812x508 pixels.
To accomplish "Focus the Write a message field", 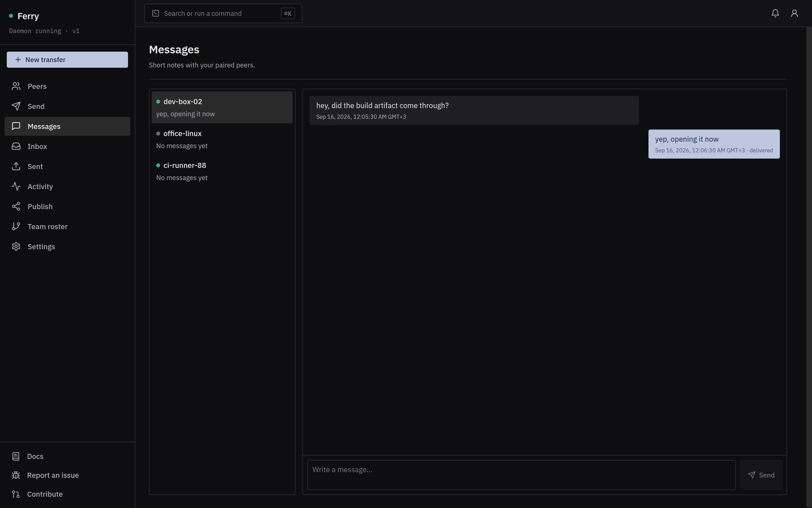I will (521, 475).
